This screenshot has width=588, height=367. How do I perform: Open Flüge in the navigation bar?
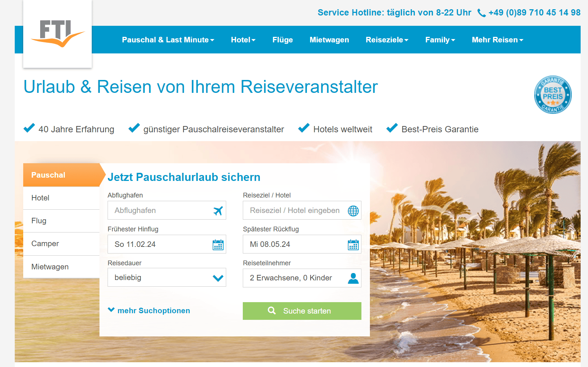[x=283, y=40]
